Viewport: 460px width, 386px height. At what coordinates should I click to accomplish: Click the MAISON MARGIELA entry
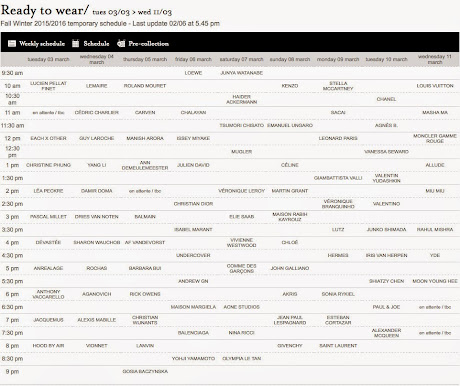(193, 307)
